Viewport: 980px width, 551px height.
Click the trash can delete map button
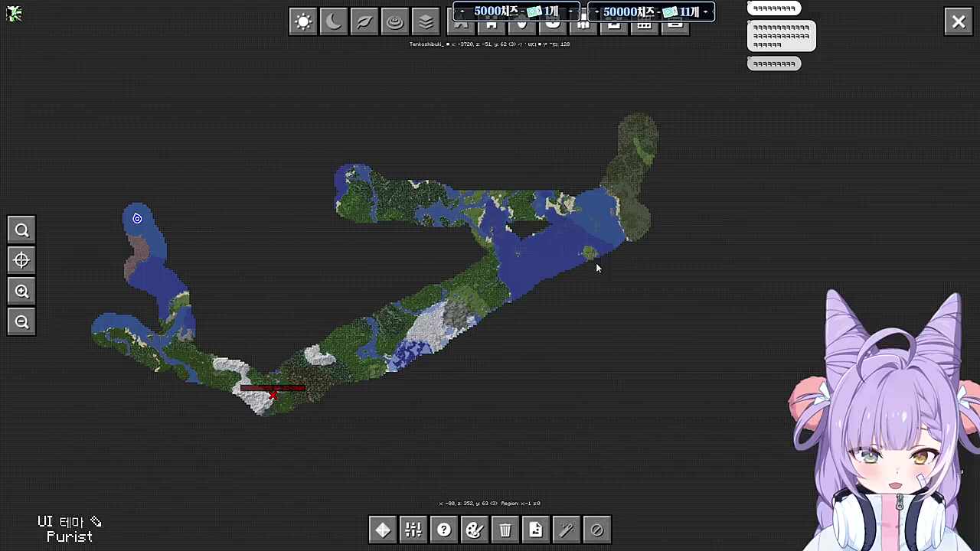point(505,530)
